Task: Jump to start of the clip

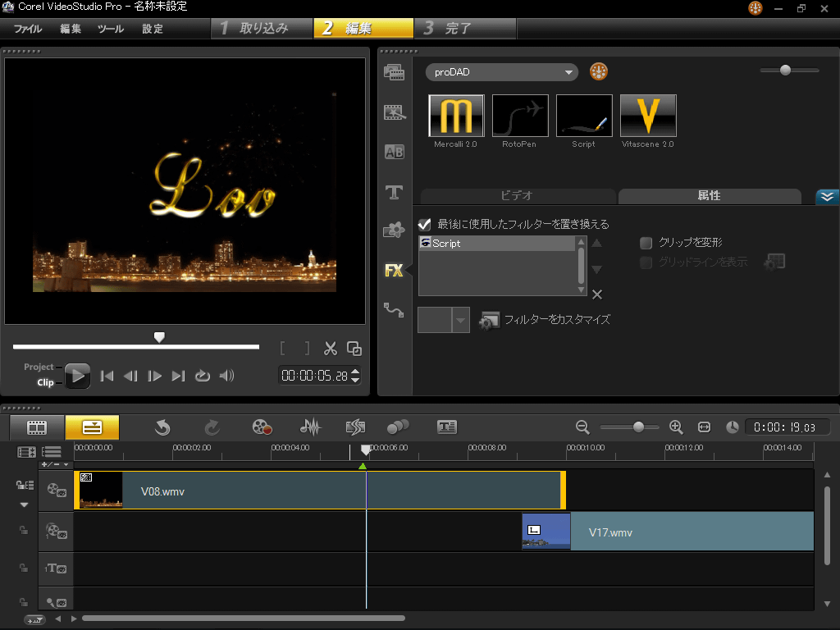Action: pos(107,376)
